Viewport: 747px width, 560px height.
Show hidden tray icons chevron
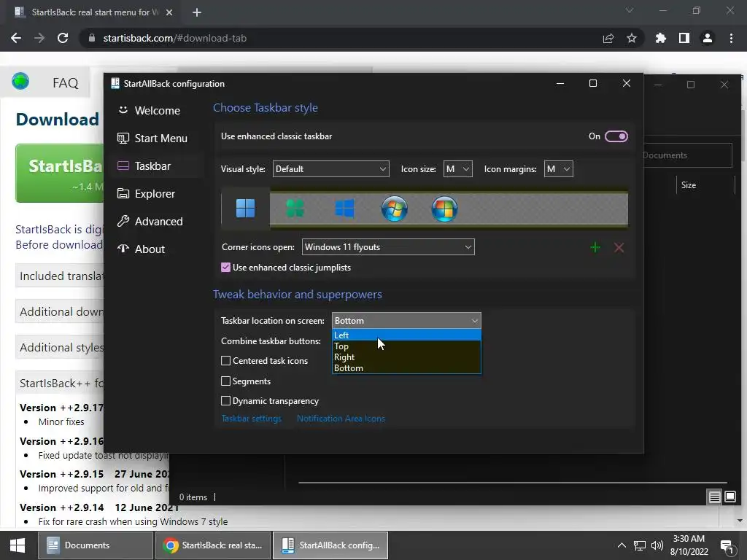pos(622,545)
